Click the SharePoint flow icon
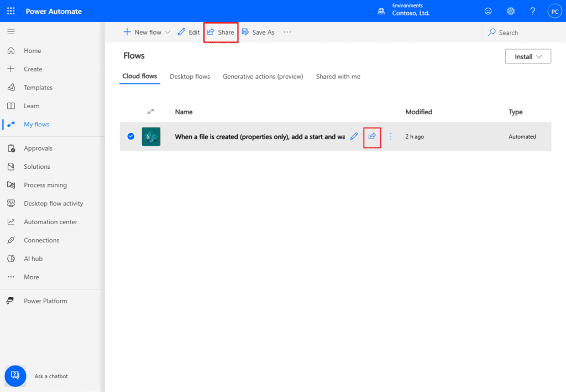 pyautogui.click(x=151, y=136)
